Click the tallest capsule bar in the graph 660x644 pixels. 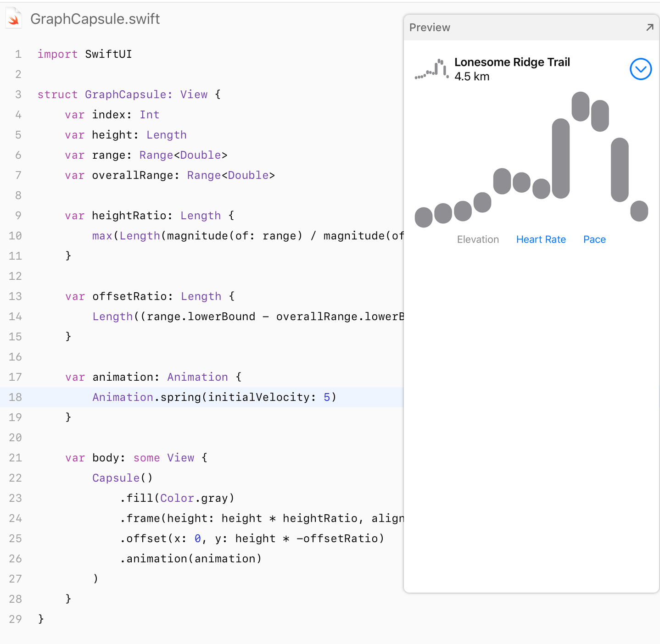pos(560,158)
